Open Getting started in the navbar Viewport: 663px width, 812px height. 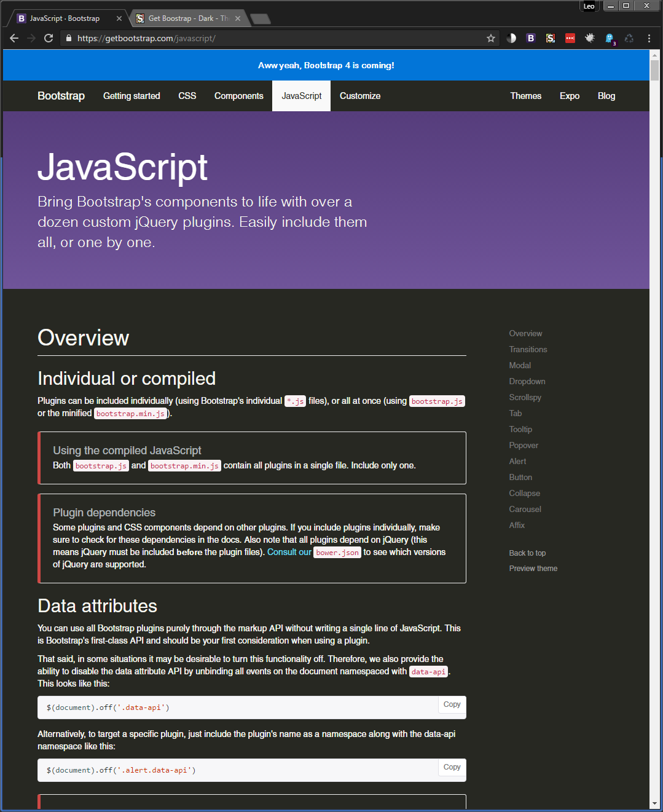tap(131, 96)
